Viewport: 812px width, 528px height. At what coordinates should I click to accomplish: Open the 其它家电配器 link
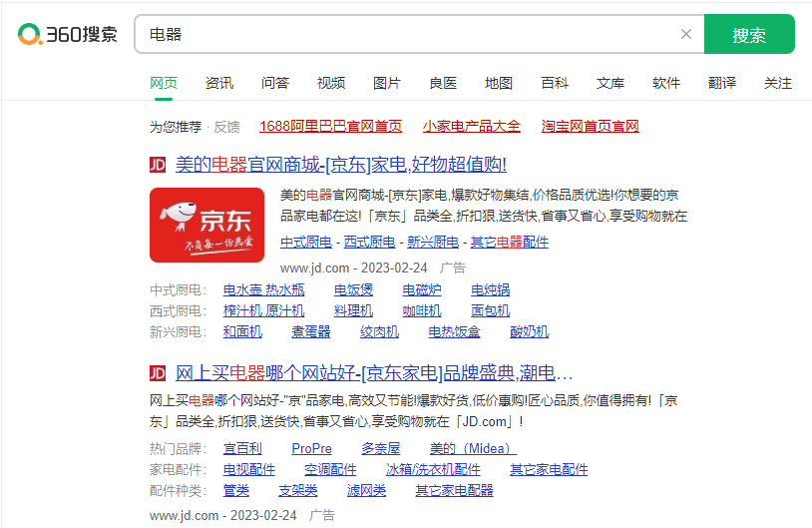[454, 490]
